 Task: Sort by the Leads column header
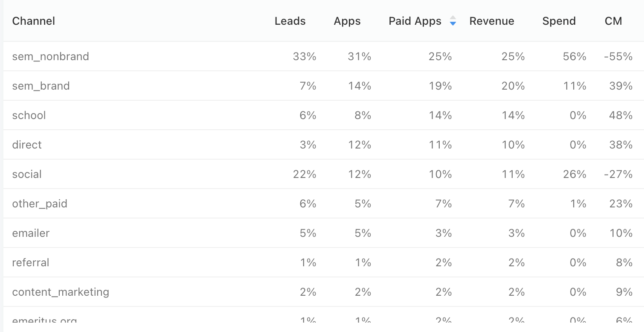pos(290,21)
